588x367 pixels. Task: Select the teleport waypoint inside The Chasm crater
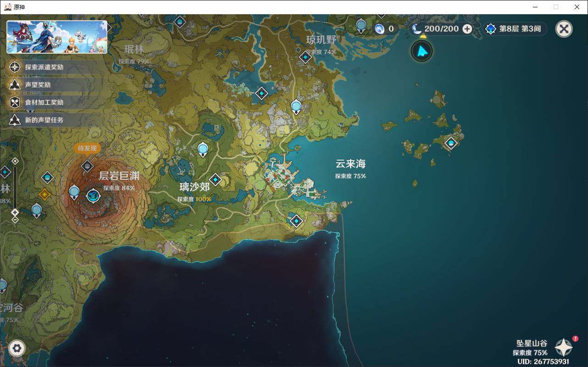click(x=74, y=192)
